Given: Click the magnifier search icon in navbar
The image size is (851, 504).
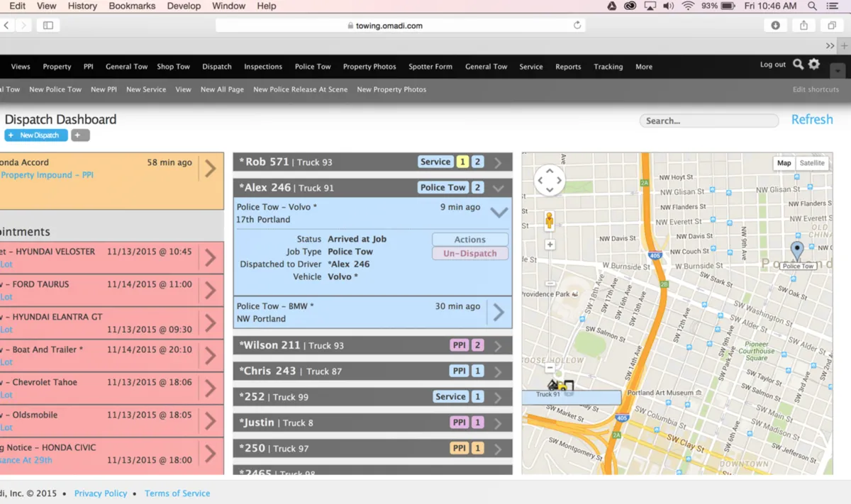Looking at the screenshot, I should (x=798, y=65).
